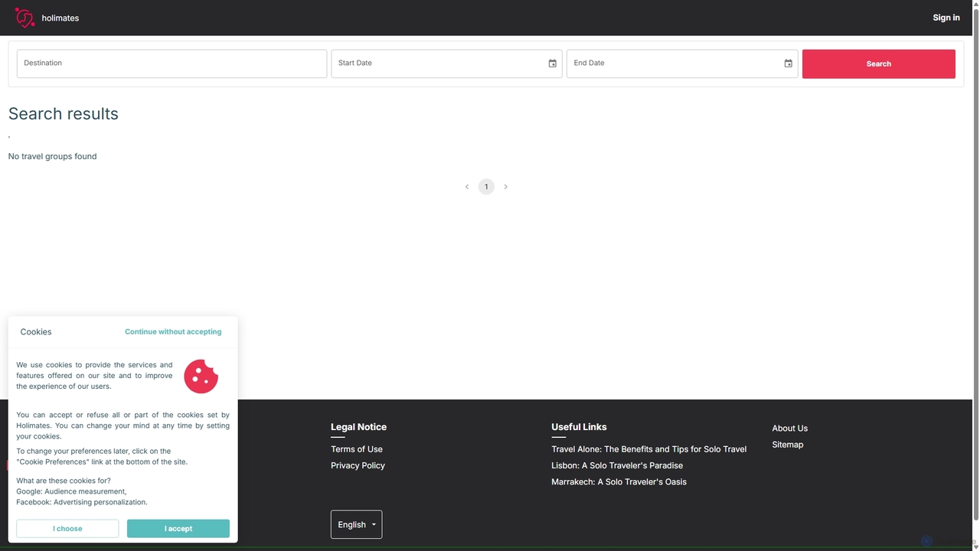The image size is (980, 551).
Task: Open Privacy Policy link
Action: (358, 465)
